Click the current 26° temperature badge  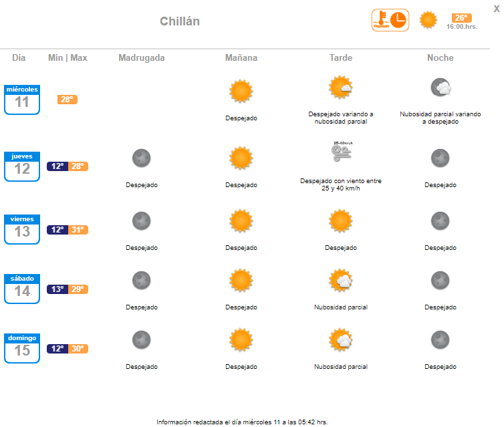pyautogui.click(x=462, y=17)
